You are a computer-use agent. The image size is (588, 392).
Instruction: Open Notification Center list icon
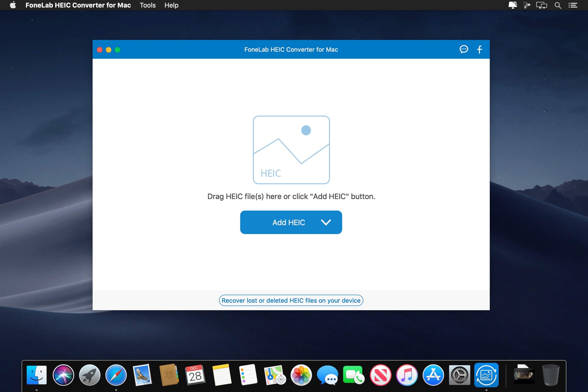(x=572, y=5)
